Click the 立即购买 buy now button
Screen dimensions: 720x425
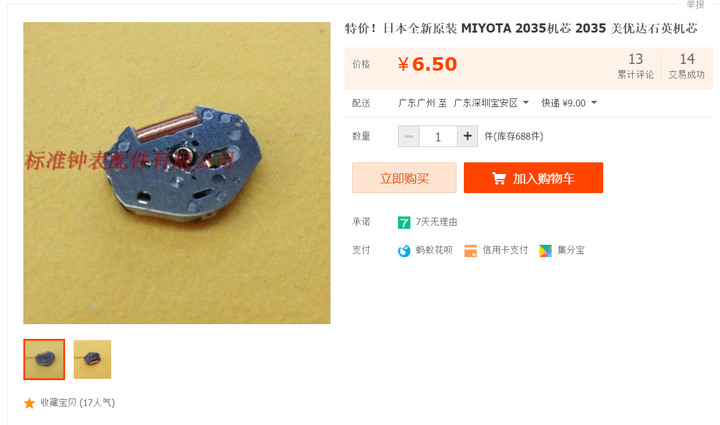pos(404,178)
